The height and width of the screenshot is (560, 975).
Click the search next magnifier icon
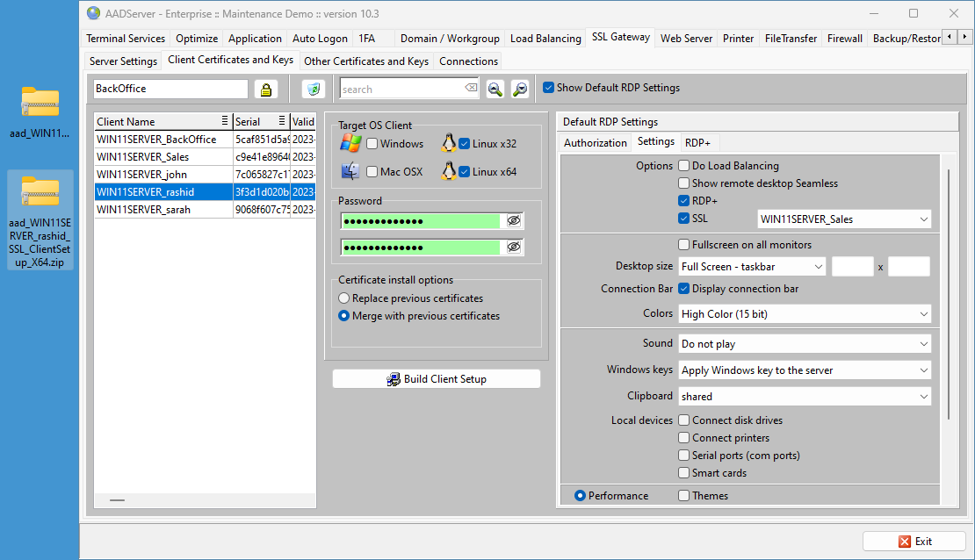tap(520, 89)
